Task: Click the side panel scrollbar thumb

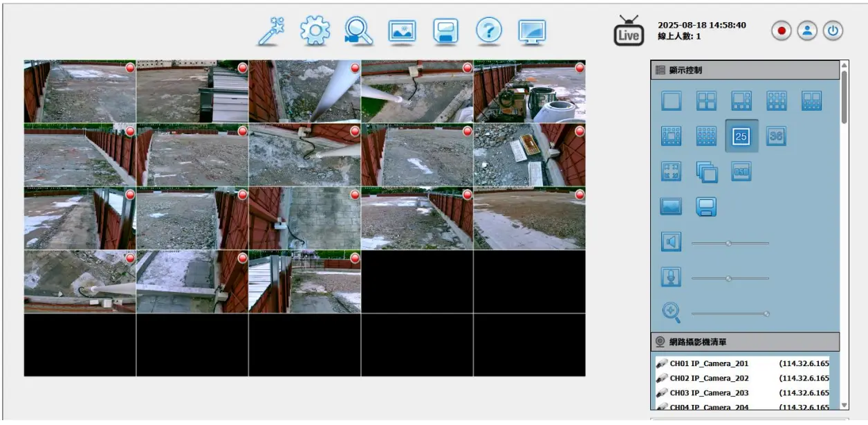Action: coord(844,97)
